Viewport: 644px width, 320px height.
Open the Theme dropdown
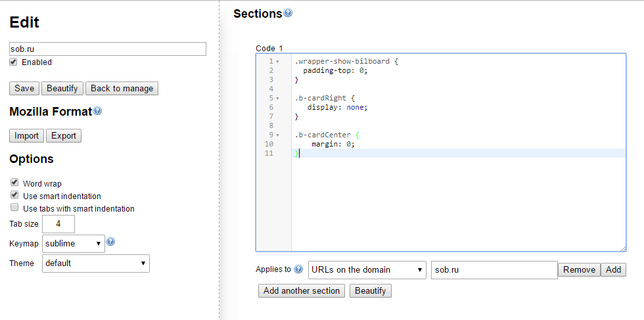[x=96, y=263]
